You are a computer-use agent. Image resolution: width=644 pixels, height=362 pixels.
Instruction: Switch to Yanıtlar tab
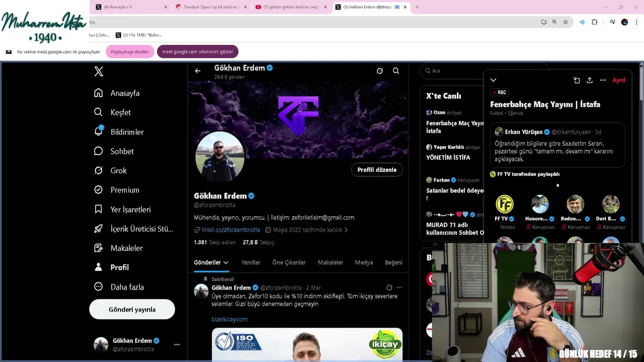251,262
